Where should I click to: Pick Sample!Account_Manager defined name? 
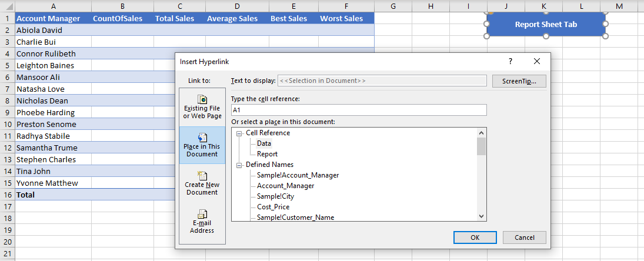tap(298, 175)
